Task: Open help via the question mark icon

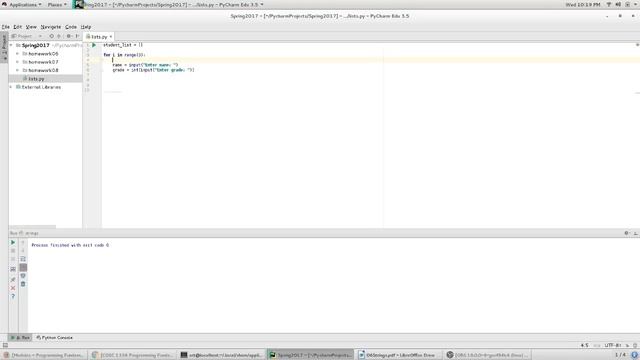Action: 13,296
